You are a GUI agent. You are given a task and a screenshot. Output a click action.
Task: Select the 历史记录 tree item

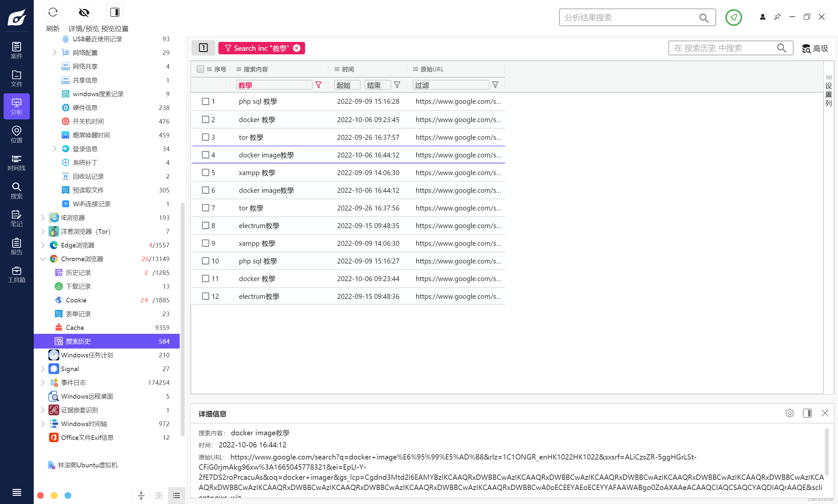click(78, 273)
